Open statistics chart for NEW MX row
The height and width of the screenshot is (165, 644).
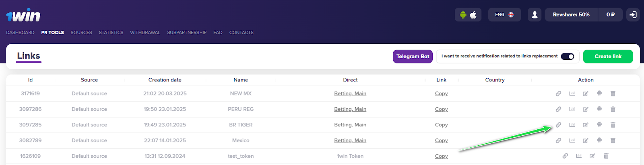(x=572, y=94)
